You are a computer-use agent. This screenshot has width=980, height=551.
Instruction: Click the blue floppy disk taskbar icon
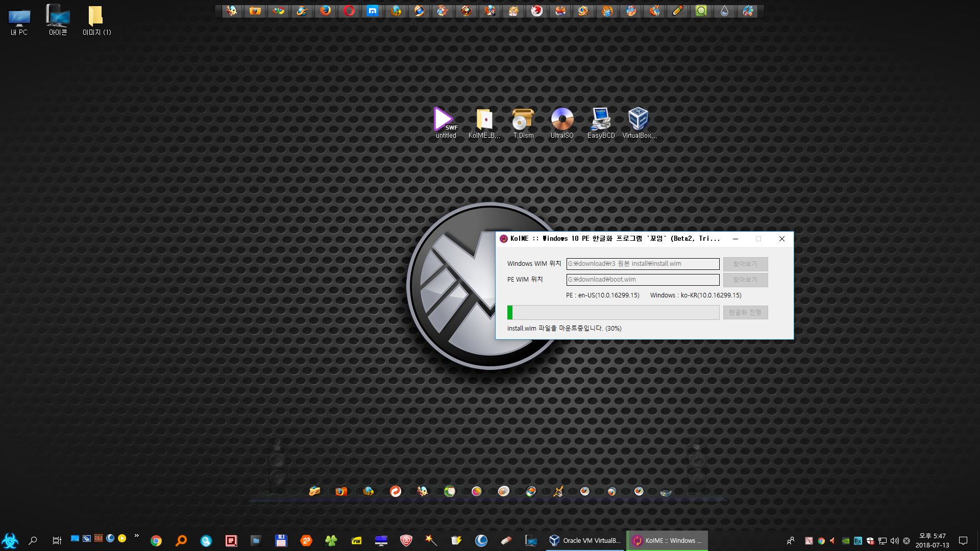point(281,541)
